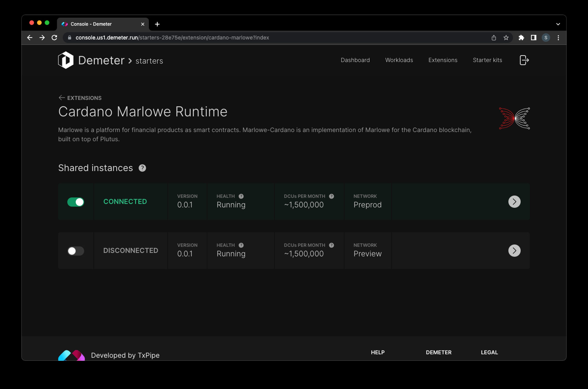
Task: Bookmark page with the star icon
Action: tap(506, 38)
